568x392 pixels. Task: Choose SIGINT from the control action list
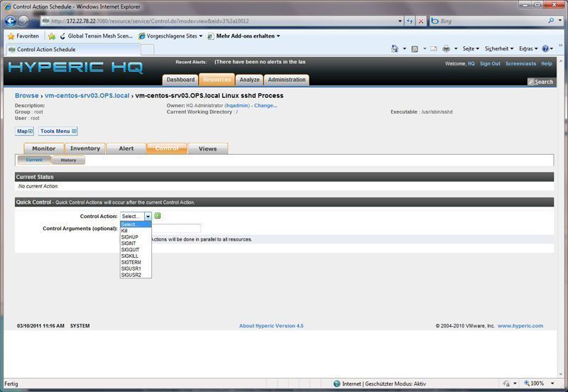pos(136,244)
